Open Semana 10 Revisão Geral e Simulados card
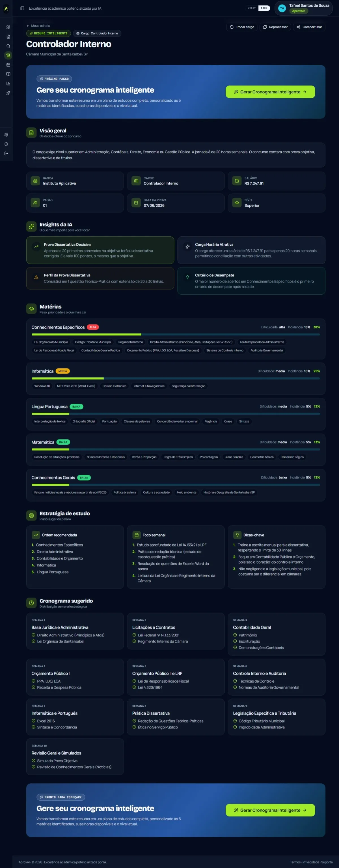339x868 pixels. click(75, 757)
